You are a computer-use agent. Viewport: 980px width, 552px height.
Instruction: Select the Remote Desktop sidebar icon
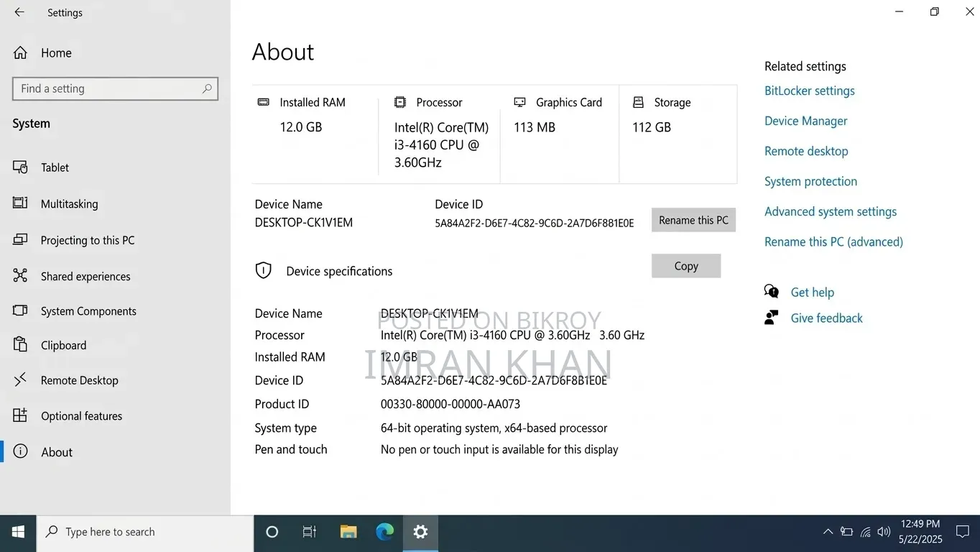20,379
